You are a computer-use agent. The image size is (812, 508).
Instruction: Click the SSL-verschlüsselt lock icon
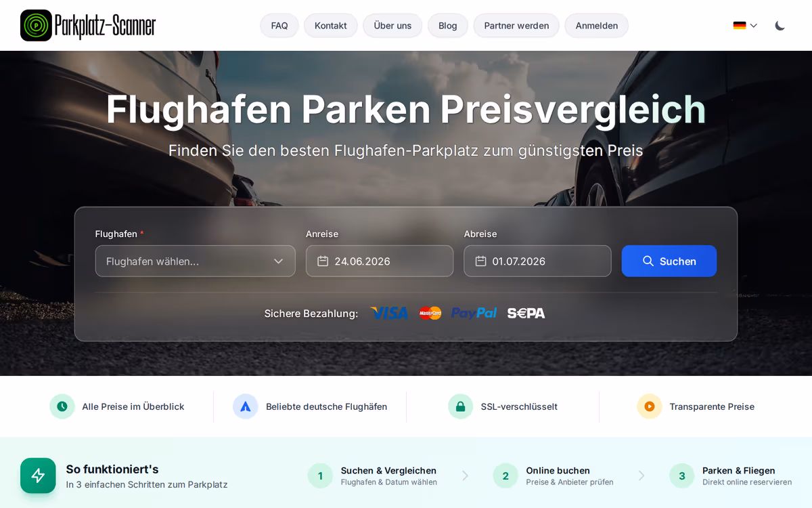coord(461,406)
